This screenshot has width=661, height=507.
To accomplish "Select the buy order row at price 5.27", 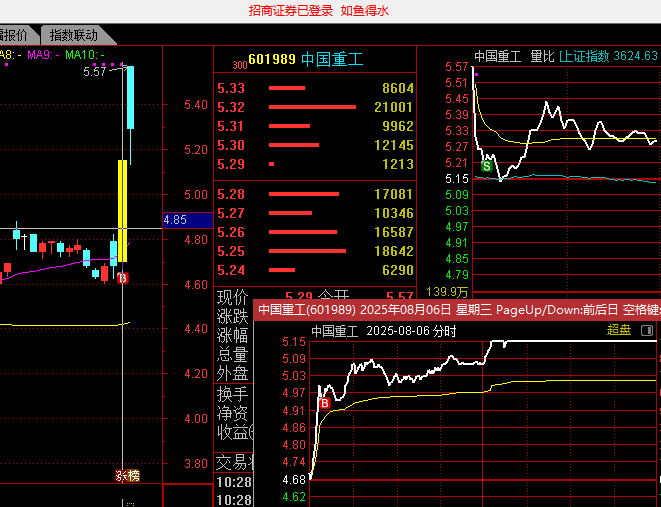I will [x=315, y=213].
